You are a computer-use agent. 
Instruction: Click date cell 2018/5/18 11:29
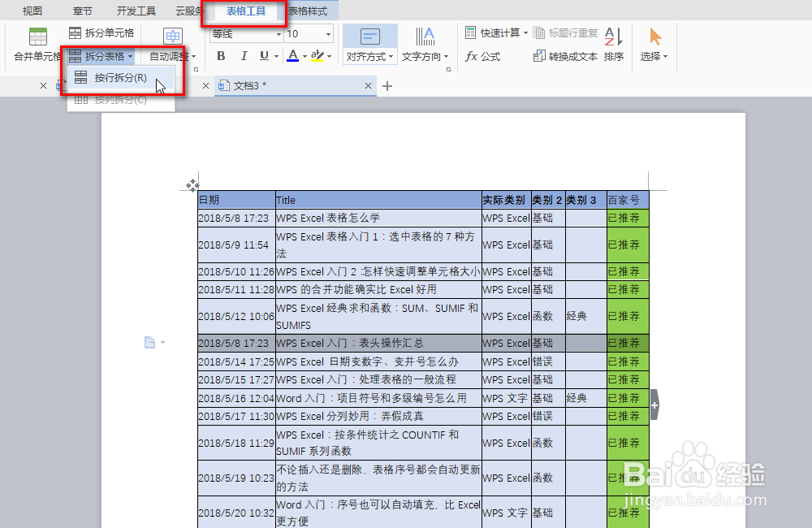[x=236, y=443]
